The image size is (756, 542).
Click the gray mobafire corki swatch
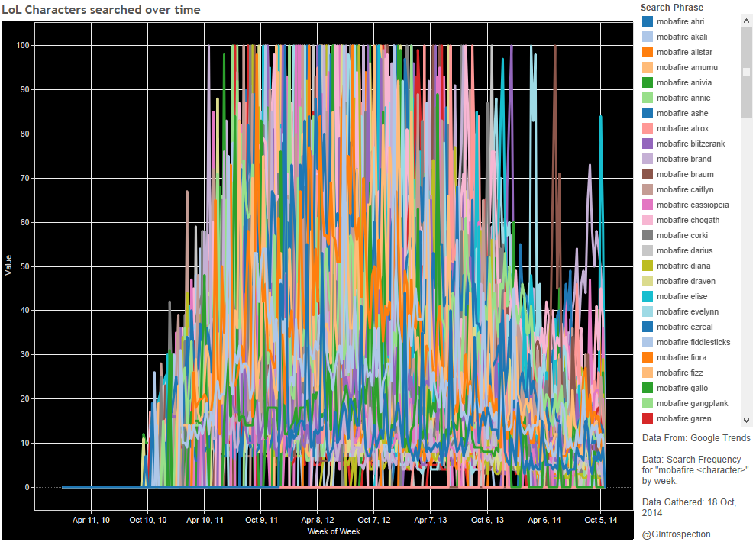pos(648,236)
